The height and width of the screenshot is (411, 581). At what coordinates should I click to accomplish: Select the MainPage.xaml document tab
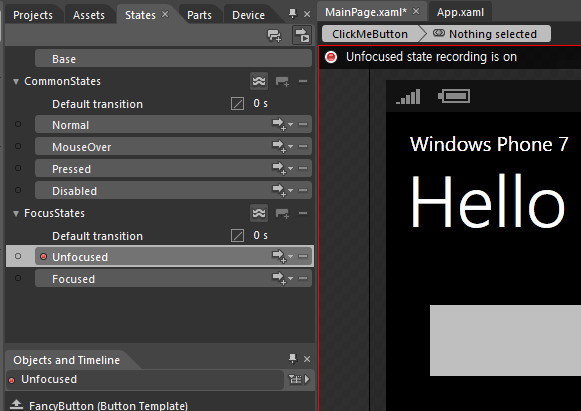pos(366,12)
